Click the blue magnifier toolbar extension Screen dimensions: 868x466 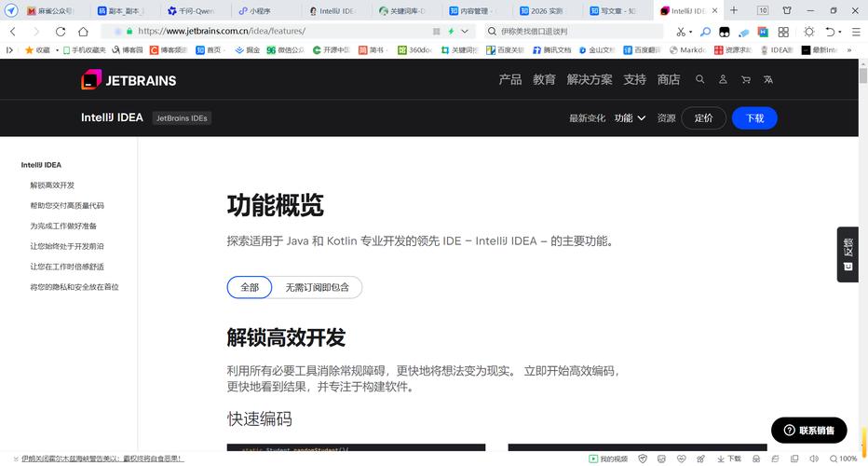[705, 32]
